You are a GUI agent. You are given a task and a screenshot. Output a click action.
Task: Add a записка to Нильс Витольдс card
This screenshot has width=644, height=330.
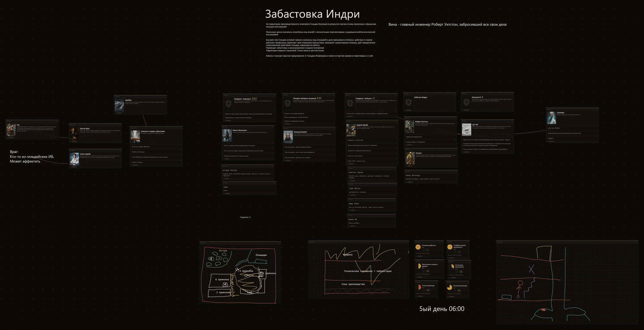pos(409,182)
